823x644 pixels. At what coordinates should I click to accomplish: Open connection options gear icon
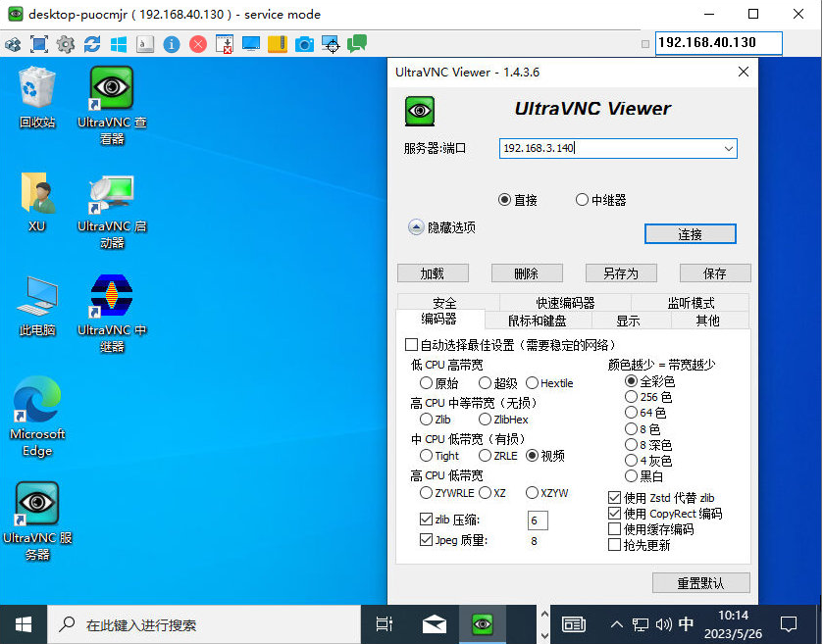[x=66, y=44]
